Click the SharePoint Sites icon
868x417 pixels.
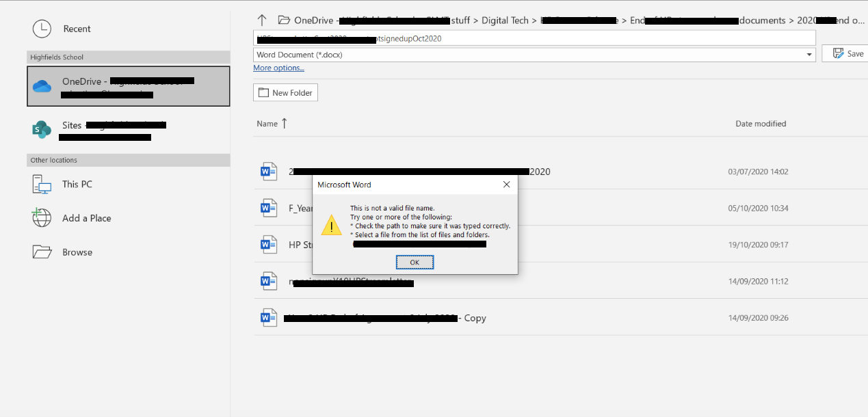point(42,129)
